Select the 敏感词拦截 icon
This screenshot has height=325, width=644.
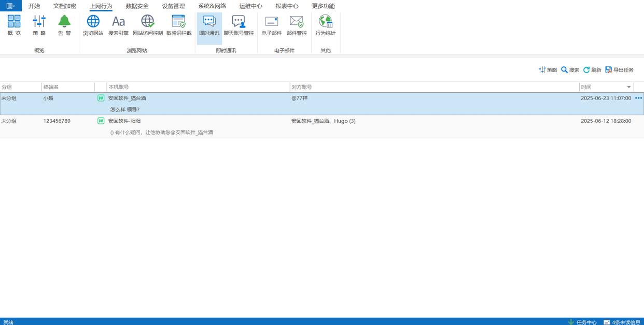click(x=179, y=25)
